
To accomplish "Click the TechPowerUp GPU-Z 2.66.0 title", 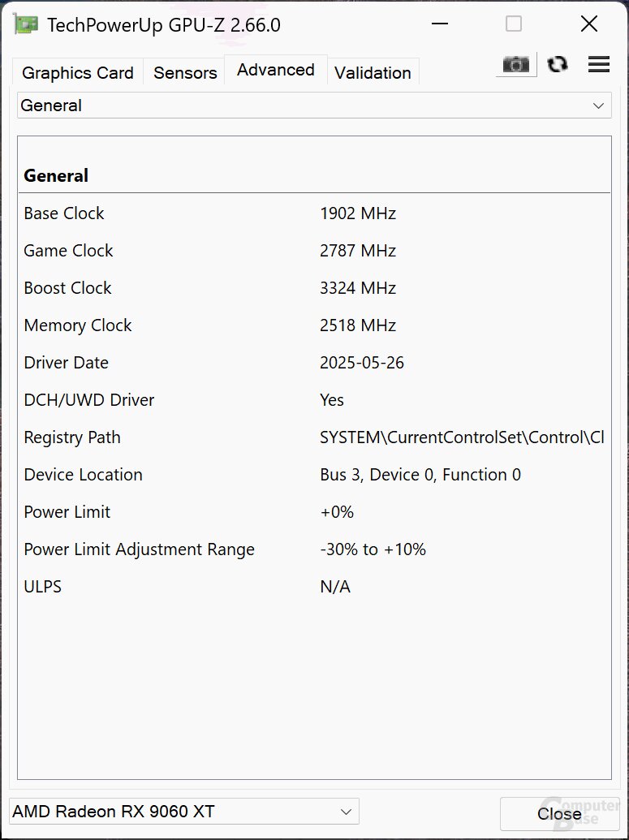I will [x=164, y=25].
